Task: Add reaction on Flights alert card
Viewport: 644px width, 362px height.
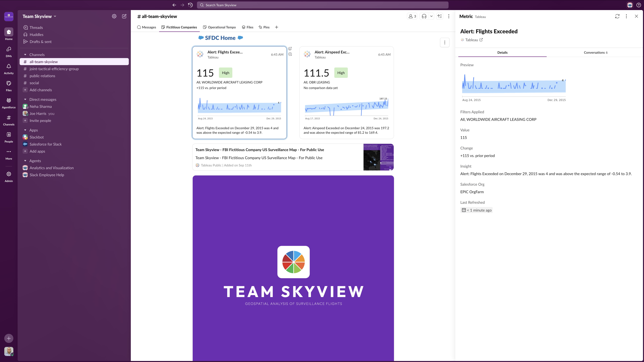Action: [x=290, y=49]
